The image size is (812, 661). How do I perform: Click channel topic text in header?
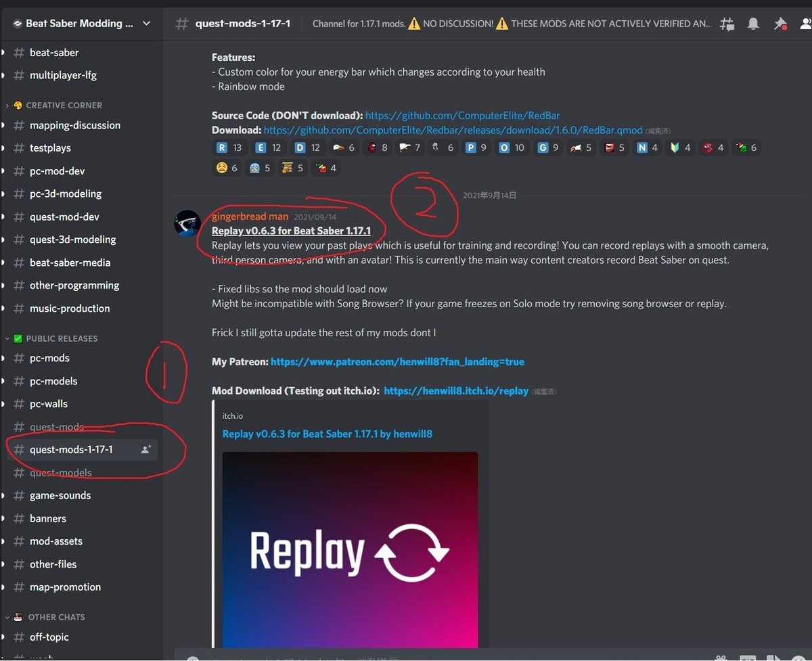(x=512, y=24)
